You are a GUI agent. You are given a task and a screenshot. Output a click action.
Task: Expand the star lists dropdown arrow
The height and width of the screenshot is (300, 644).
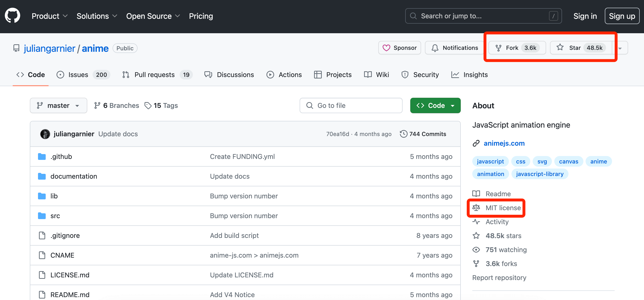[x=620, y=48]
